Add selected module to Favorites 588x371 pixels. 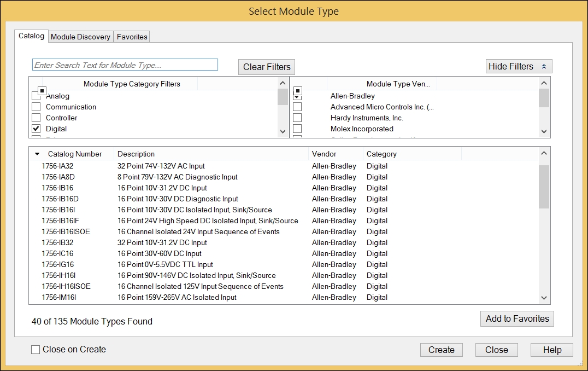point(517,318)
